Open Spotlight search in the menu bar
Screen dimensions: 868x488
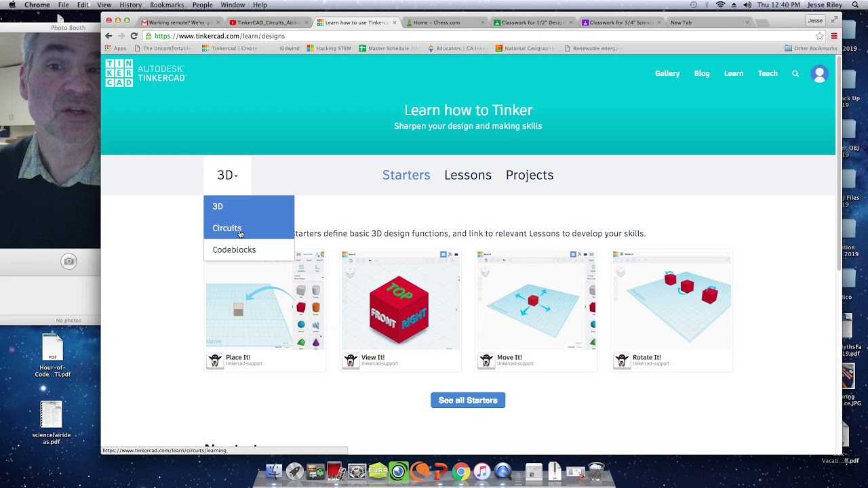(855, 5)
